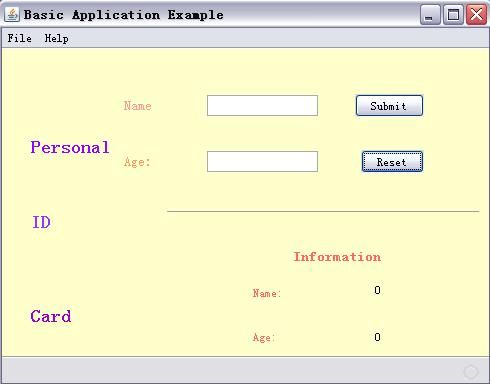Click the 'Name:' label under Information

(267, 293)
